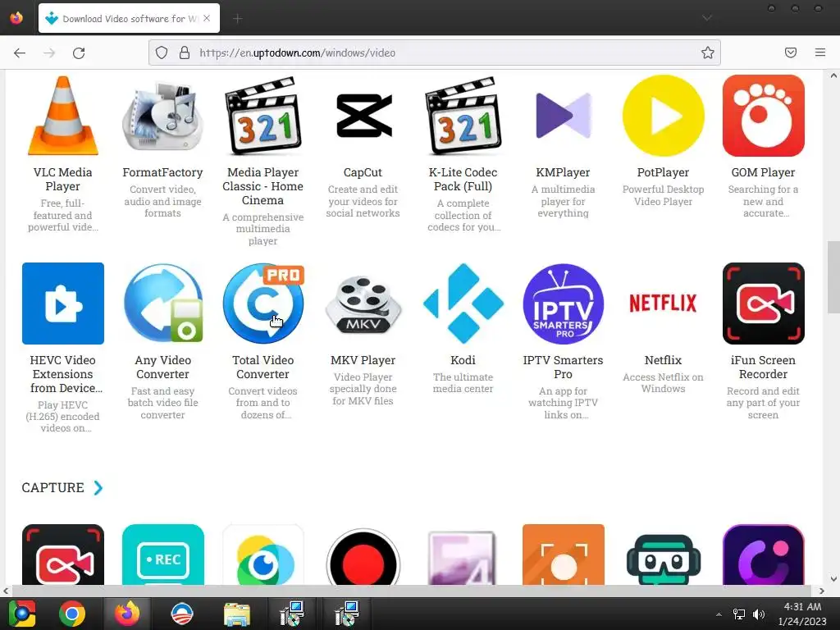Open the Netflix title link
840x630 pixels.
[x=663, y=360]
